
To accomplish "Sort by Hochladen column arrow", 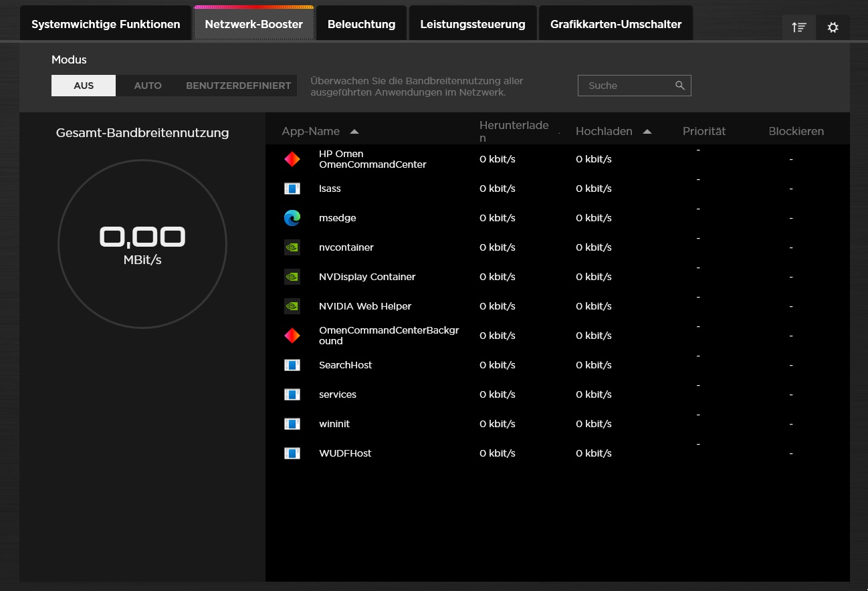I will coord(647,132).
